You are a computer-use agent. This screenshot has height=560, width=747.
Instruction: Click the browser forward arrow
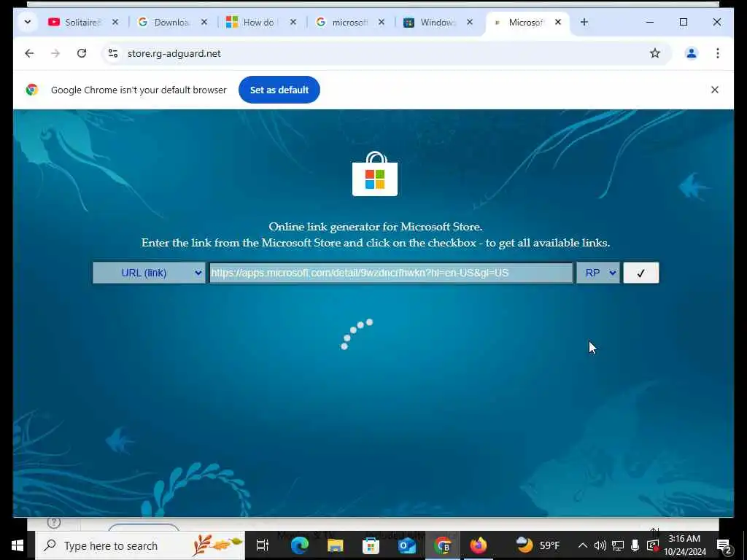coord(55,53)
